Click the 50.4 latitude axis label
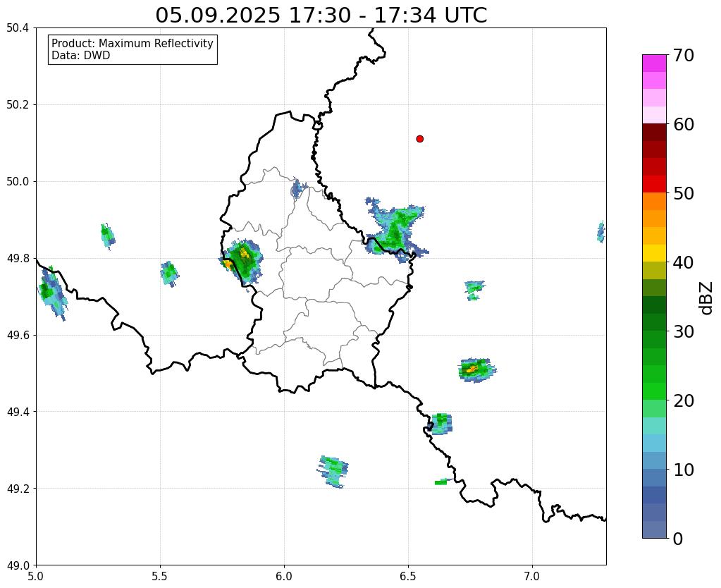The height and width of the screenshot is (588, 721). coord(18,28)
